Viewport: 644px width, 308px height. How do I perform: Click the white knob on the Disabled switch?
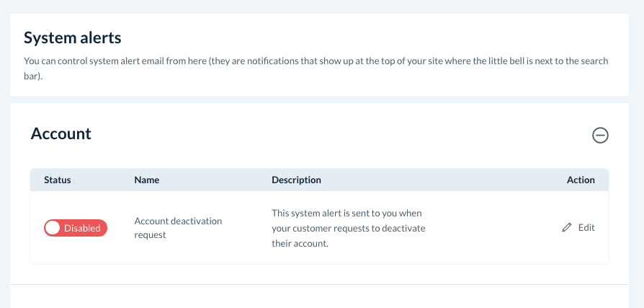53,228
